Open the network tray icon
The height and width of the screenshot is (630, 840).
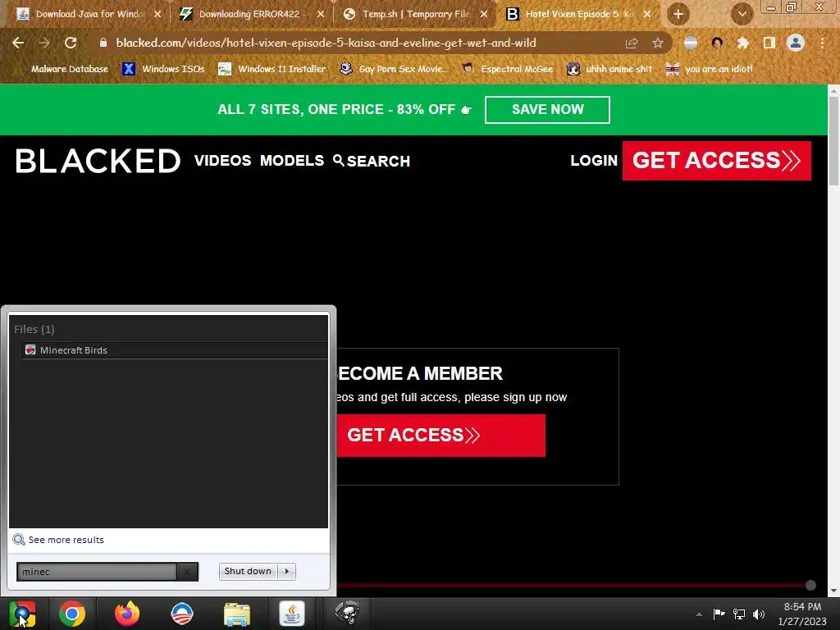(739, 614)
